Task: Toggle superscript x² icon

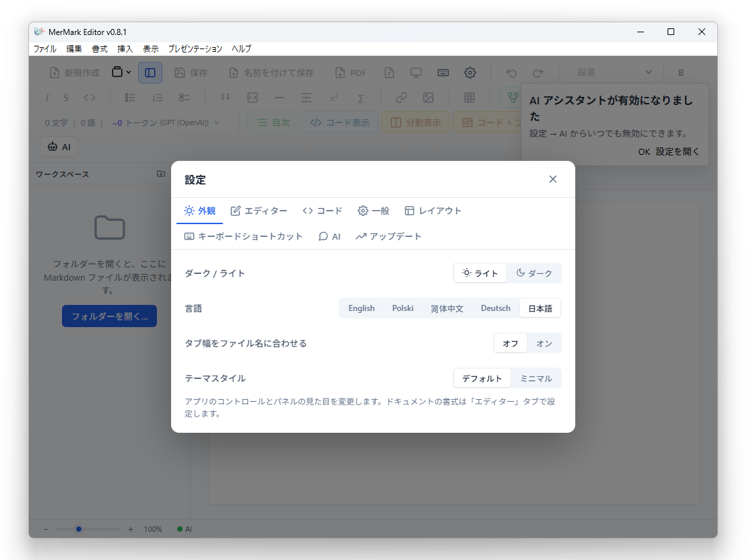Action: [333, 98]
